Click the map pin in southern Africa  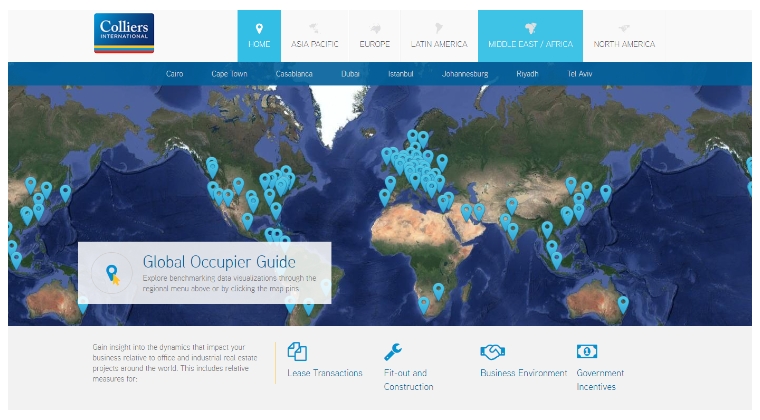[x=438, y=290]
